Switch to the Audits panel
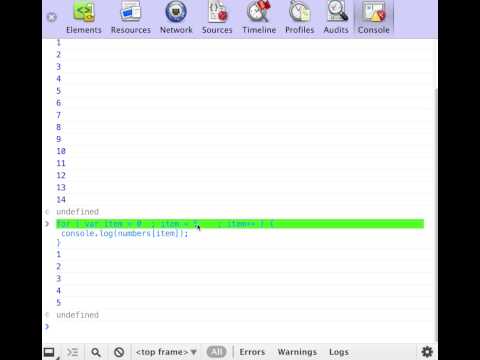Screen dimensions: 480x360 click(336, 18)
